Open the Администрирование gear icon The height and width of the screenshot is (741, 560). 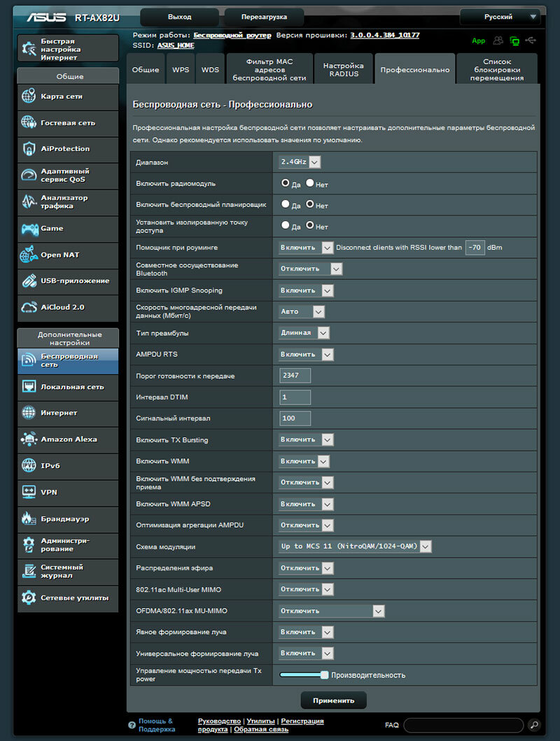[29, 545]
